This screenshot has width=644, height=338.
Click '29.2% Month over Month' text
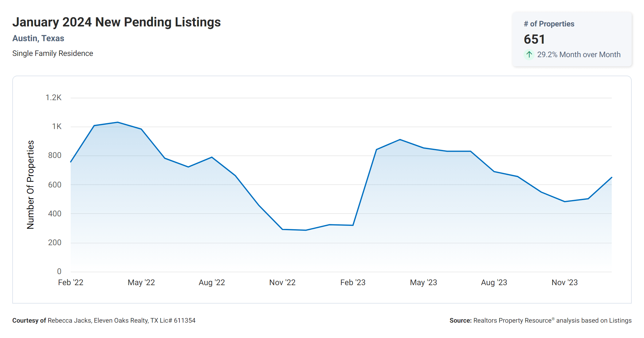tap(579, 55)
